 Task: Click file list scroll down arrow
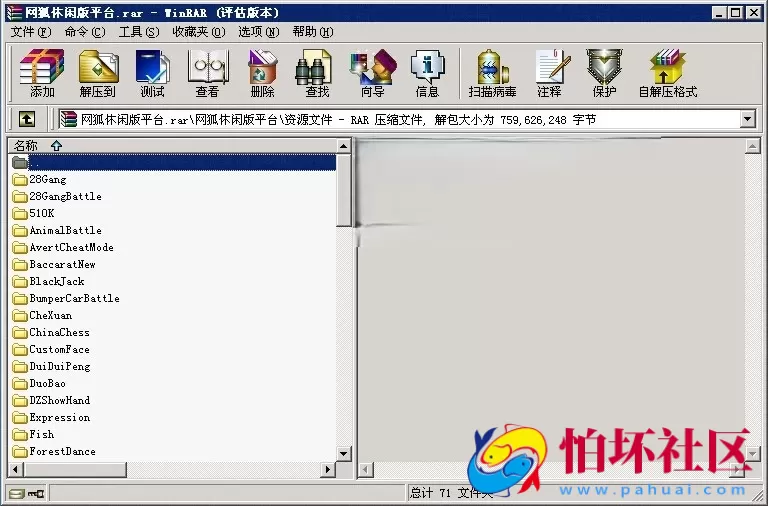pyautogui.click(x=344, y=454)
